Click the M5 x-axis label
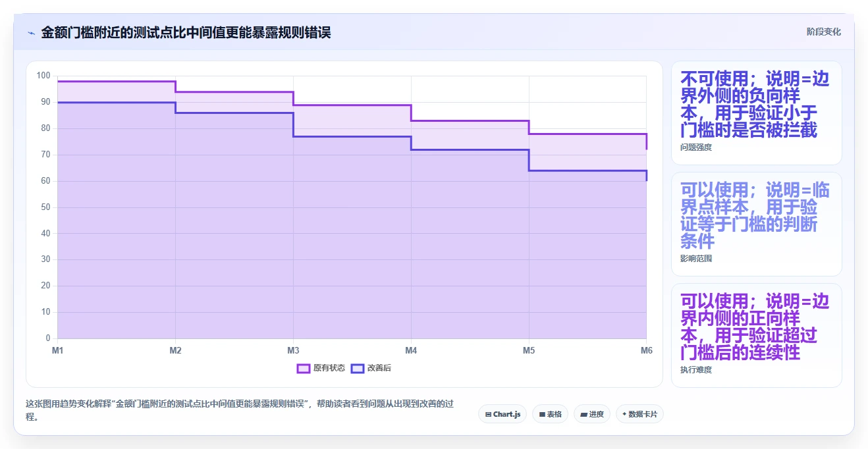868x449 pixels. [x=529, y=350]
